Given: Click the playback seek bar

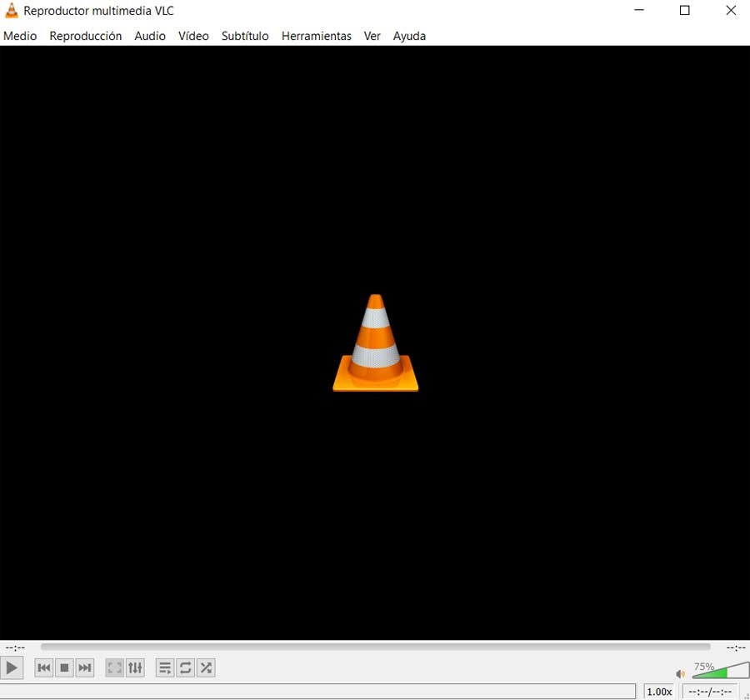Looking at the screenshot, I should click(376, 647).
